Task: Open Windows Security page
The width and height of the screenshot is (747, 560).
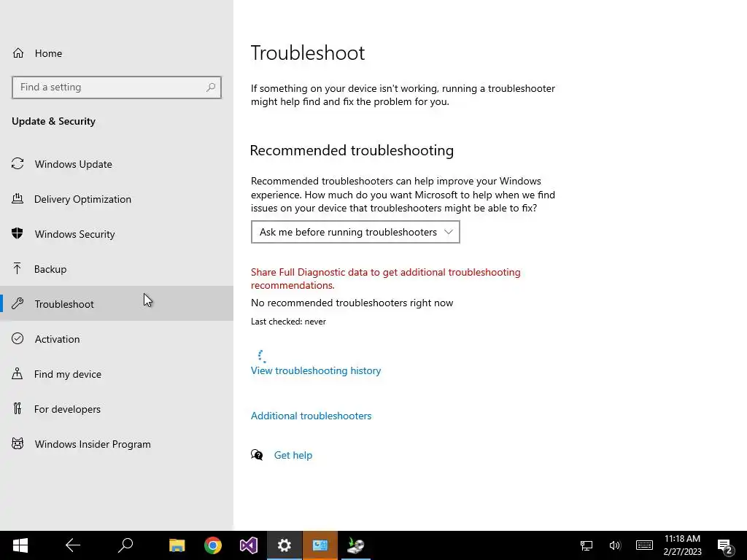Action: pyautogui.click(x=117, y=234)
